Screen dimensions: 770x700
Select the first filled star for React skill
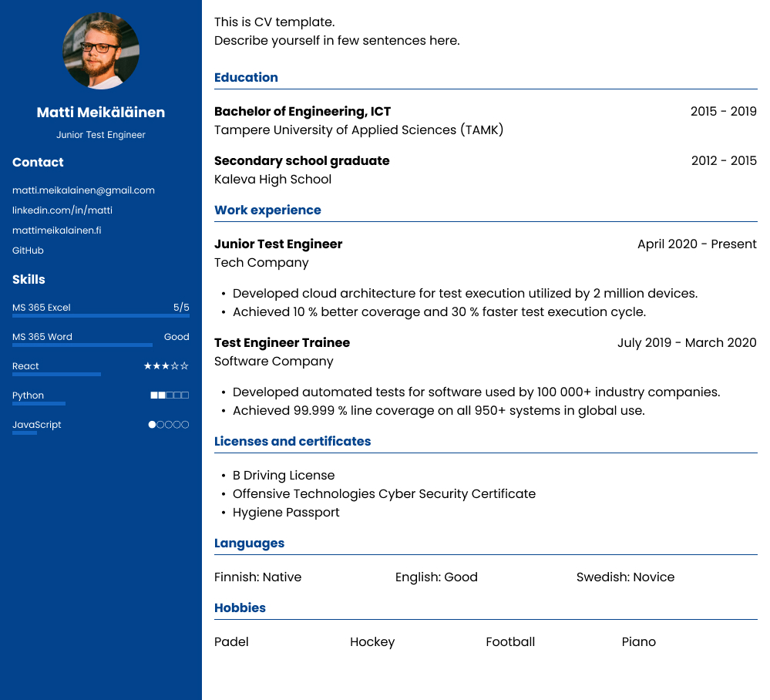point(148,365)
